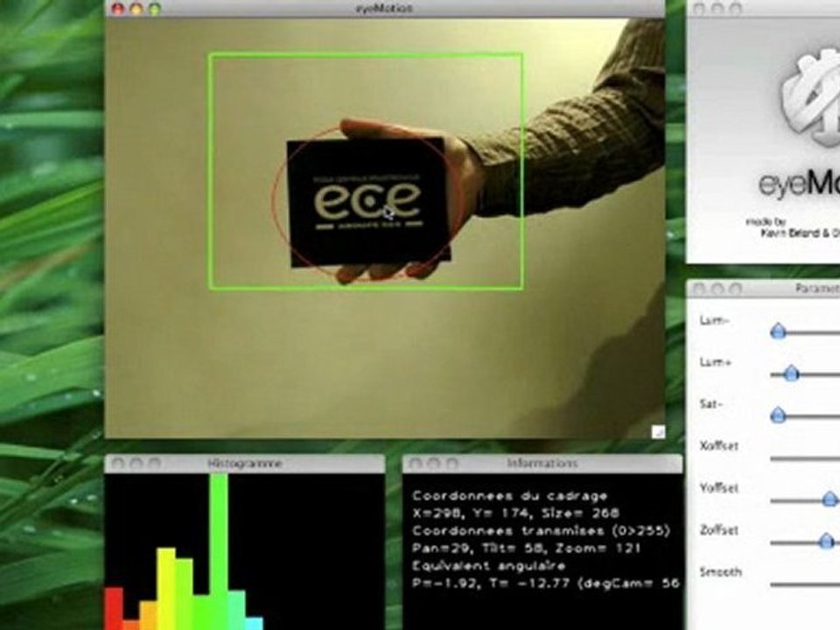Zoom the Informations window

point(451,464)
